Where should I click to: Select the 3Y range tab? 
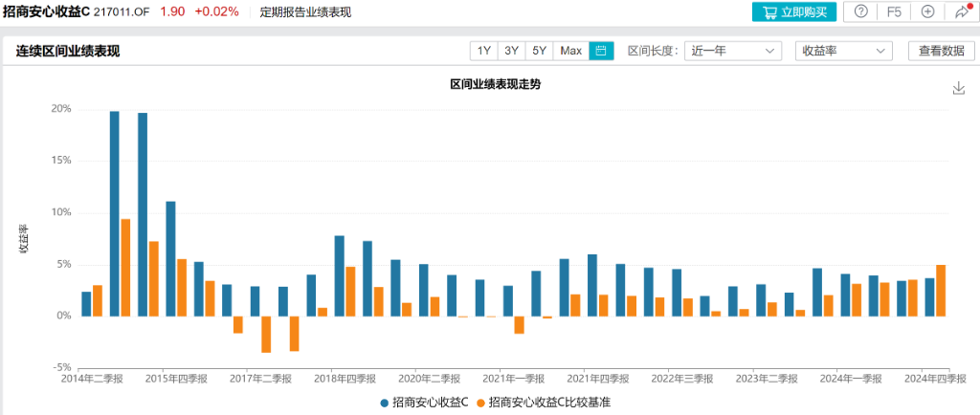pyautogui.click(x=511, y=52)
